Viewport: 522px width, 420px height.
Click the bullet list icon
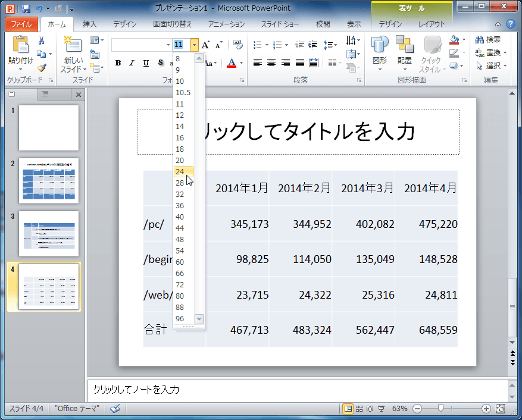point(257,45)
